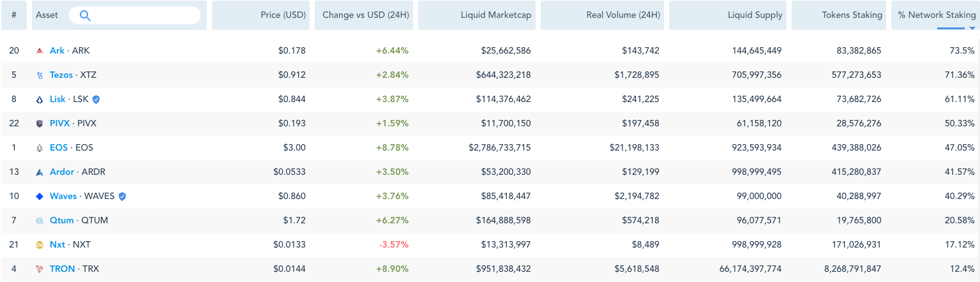Click TRON network staking 12.4%

point(962,269)
